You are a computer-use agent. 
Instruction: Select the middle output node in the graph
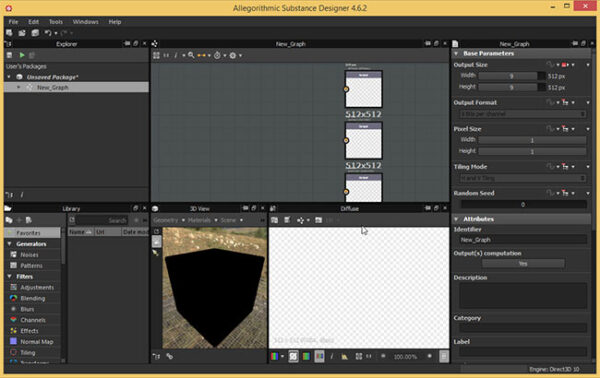(x=364, y=140)
